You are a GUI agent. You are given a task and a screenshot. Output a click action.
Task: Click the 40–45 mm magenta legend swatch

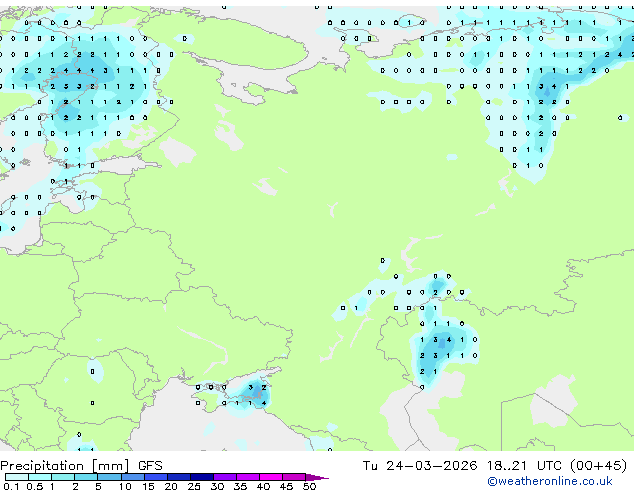point(271,477)
